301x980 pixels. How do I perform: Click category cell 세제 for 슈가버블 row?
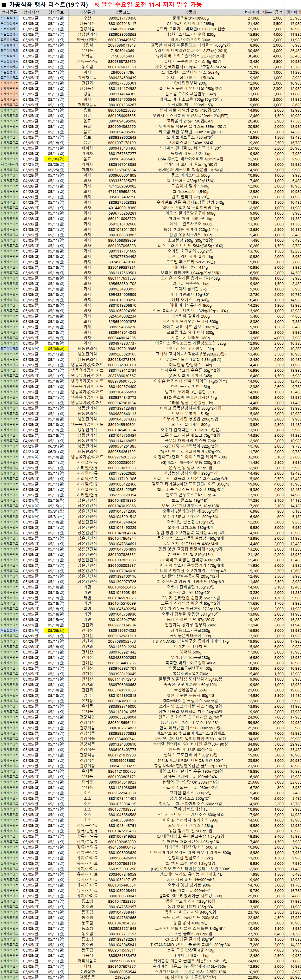[x=87, y=966]
